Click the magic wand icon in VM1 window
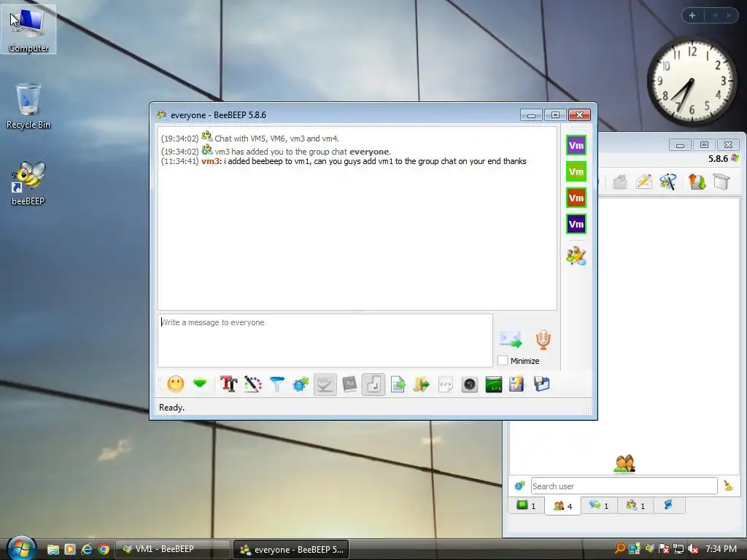Screen dimensions: 747x560 click(x=668, y=182)
